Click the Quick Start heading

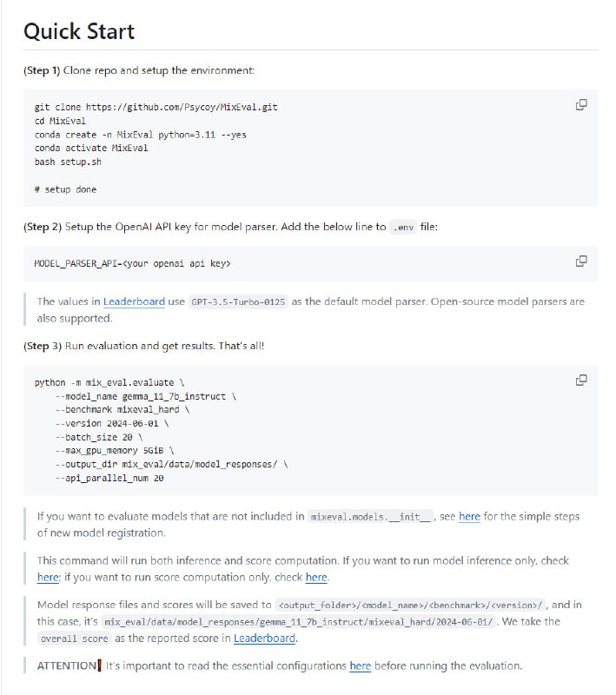point(79,31)
